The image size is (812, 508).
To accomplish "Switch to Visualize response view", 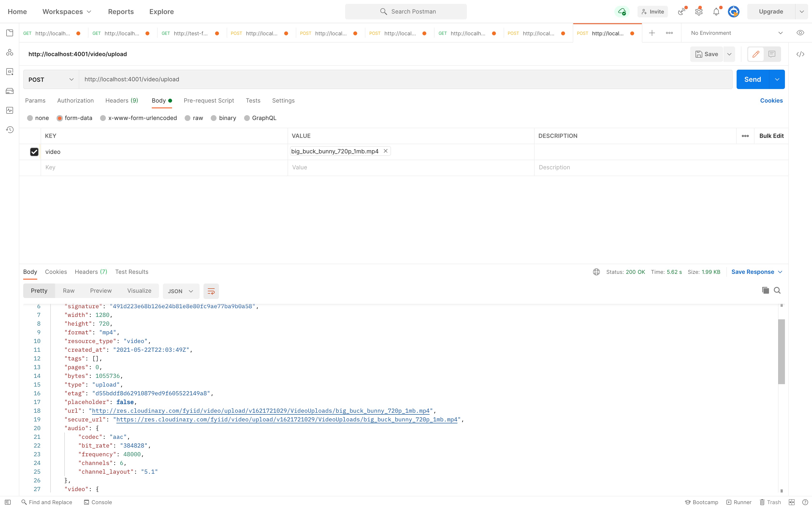I will [x=139, y=291].
